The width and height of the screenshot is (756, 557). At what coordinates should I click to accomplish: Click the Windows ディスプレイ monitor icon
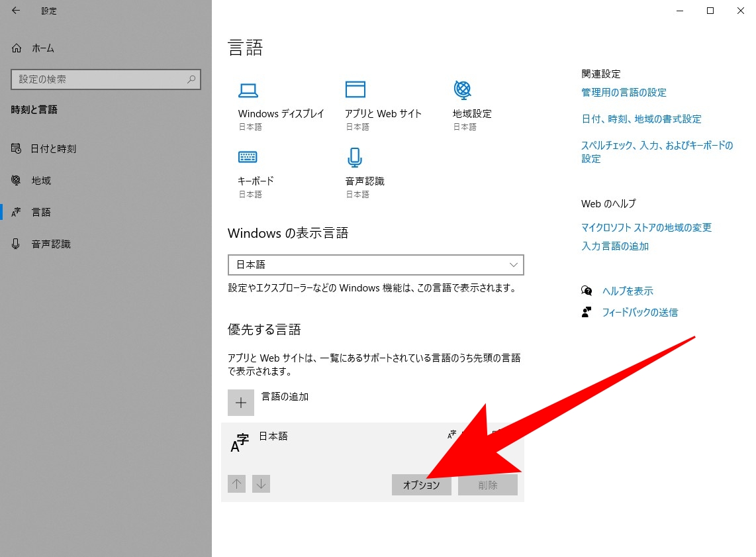tap(248, 90)
